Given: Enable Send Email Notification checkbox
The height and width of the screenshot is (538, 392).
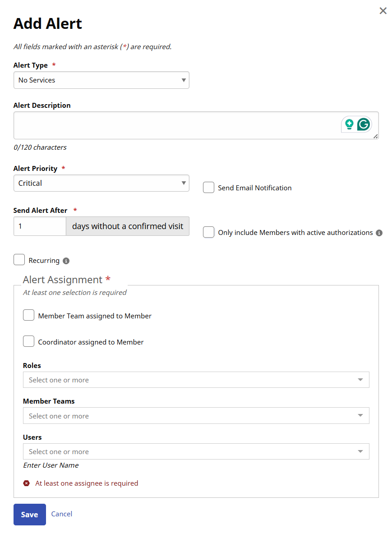Looking at the screenshot, I should point(208,188).
